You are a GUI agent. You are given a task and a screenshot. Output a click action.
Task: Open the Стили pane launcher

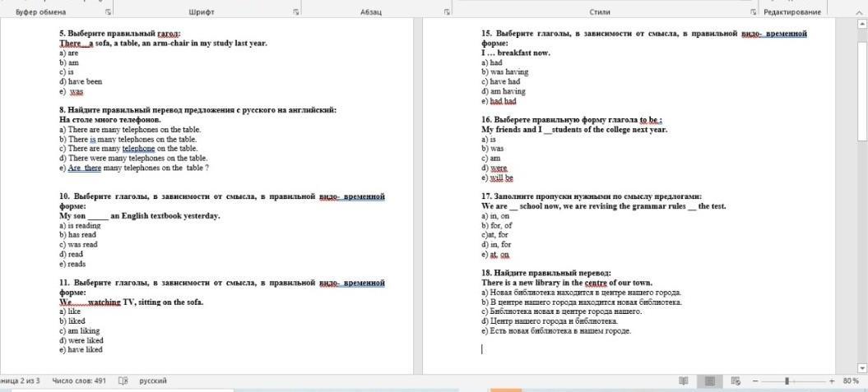pyautogui.click(x=753, y=12)
